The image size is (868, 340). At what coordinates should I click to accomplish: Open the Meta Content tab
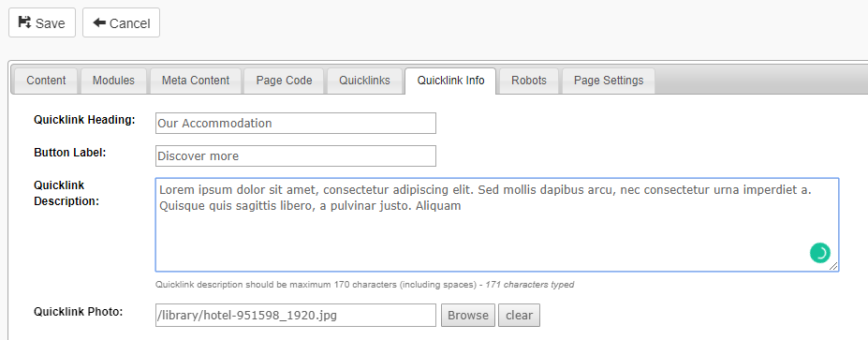(x=196, y=81)
